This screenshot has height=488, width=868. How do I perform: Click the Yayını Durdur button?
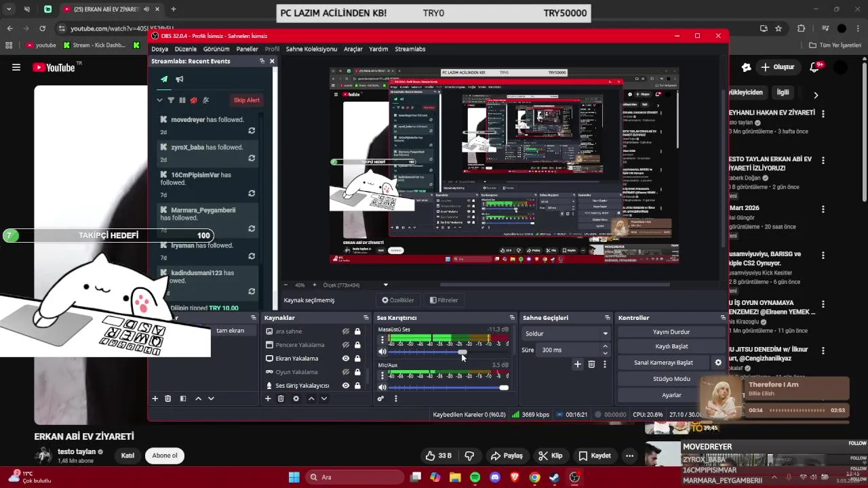[x=671, y=332]
